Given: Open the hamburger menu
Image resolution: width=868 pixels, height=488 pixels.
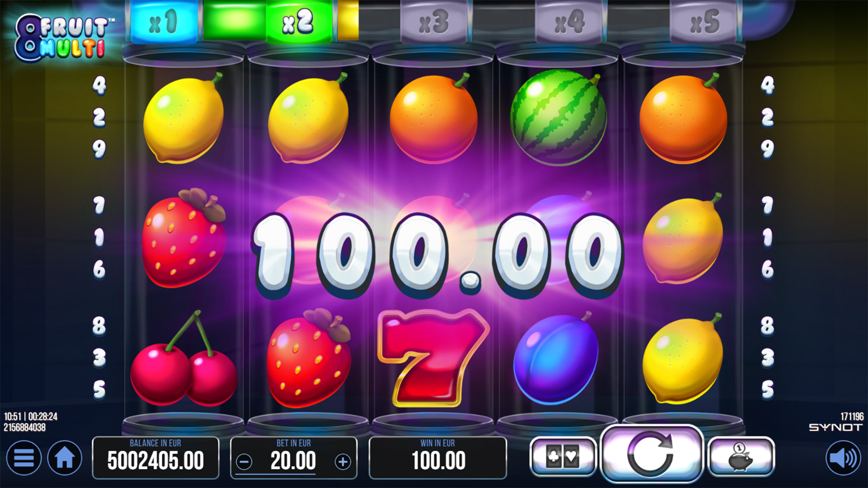Looking at the screenshot, I should (x=24, y=458).
